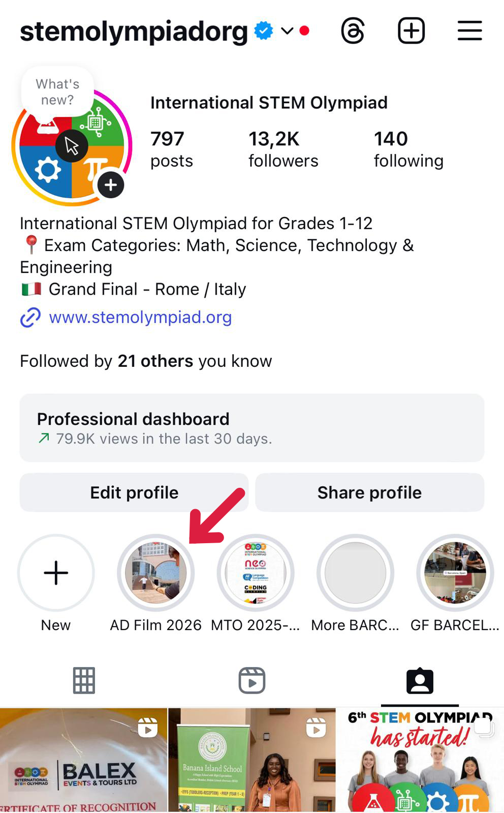504x813 pixels.
Task: Open the GF BARCEL... highlight
Action: click(455, 573)
